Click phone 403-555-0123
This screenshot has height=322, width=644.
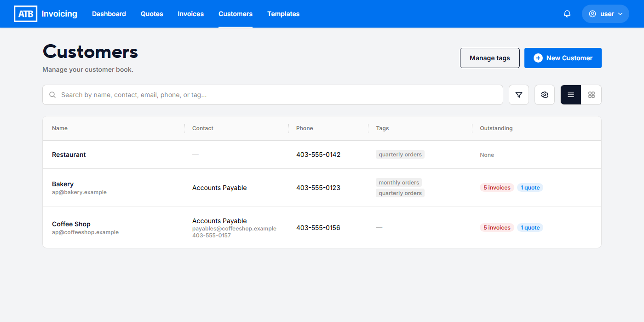[x=318, y=188]
